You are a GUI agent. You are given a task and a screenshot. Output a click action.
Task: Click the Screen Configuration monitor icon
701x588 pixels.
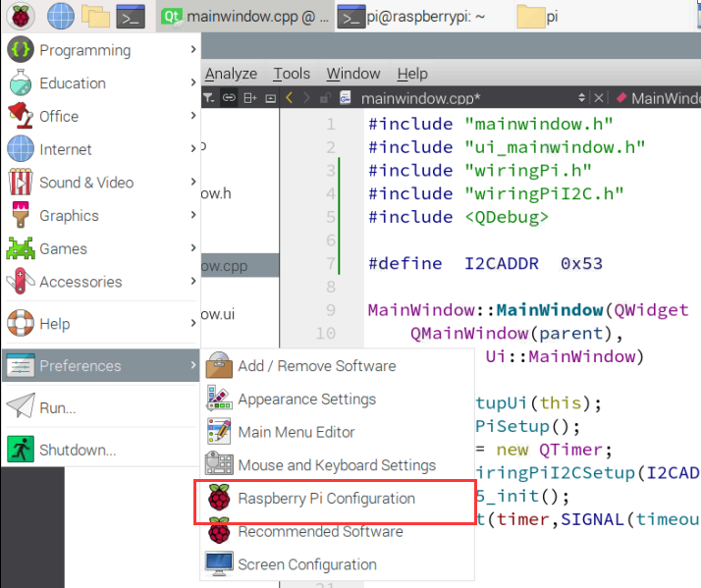click(x=219, y=563)
